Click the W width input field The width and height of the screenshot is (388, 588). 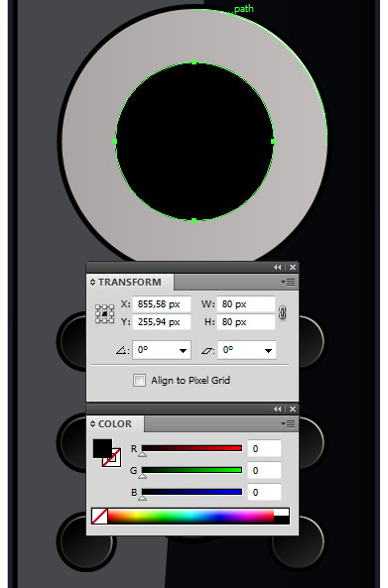[x=246, y=304]
